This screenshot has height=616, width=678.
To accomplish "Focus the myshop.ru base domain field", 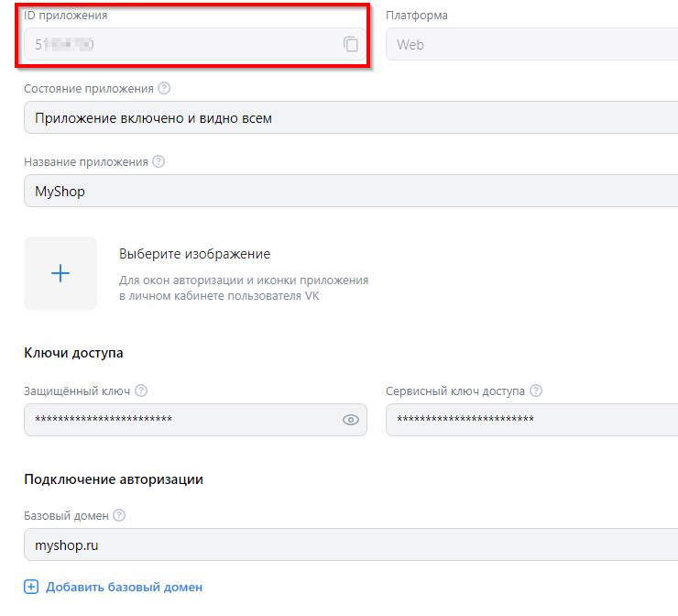I will (x=348, y=545).
